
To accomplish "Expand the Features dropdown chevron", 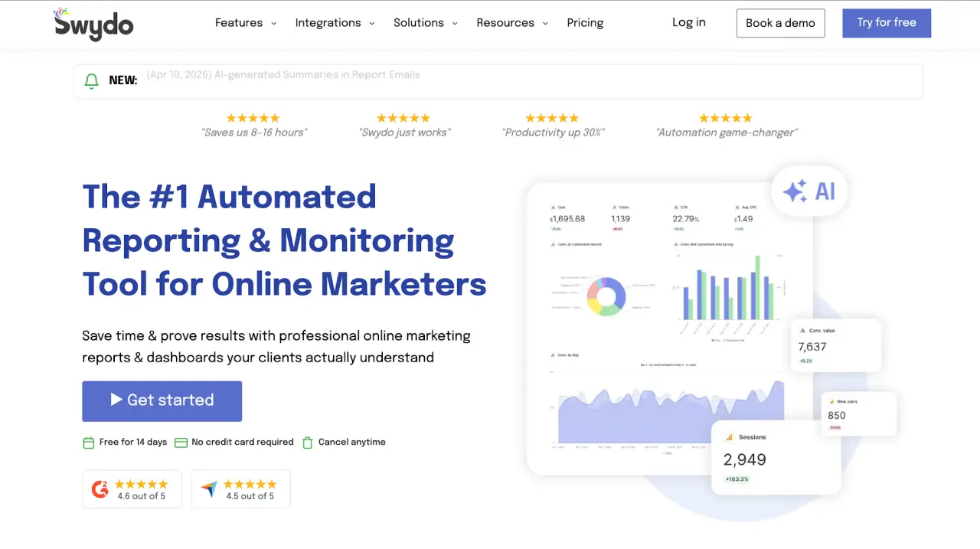I will pos(273,24).
